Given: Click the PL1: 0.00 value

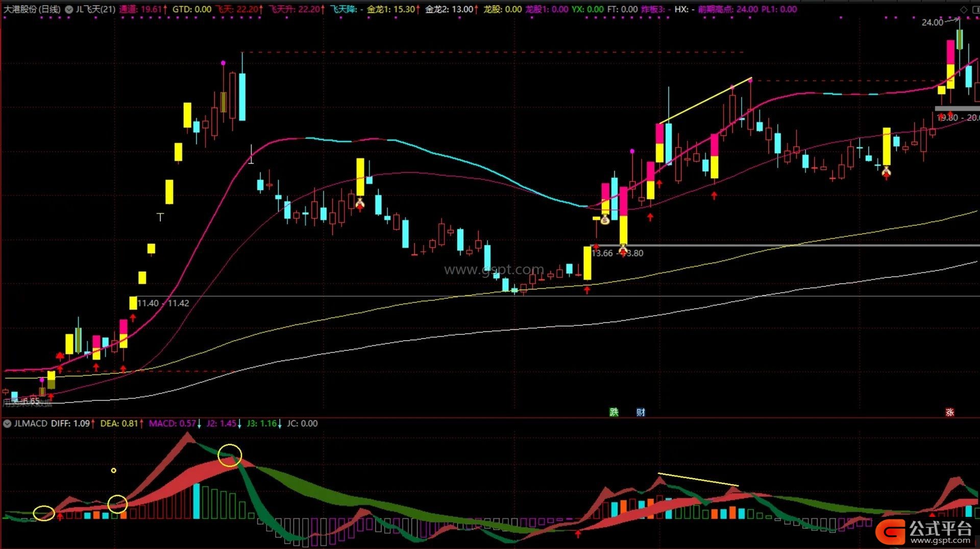Looking at the screenshot, I should coord(779,9).
